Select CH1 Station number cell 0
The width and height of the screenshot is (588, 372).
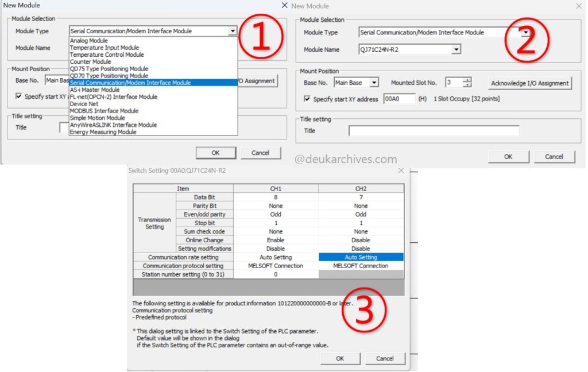pyautogui.click(x=276, y=274)
